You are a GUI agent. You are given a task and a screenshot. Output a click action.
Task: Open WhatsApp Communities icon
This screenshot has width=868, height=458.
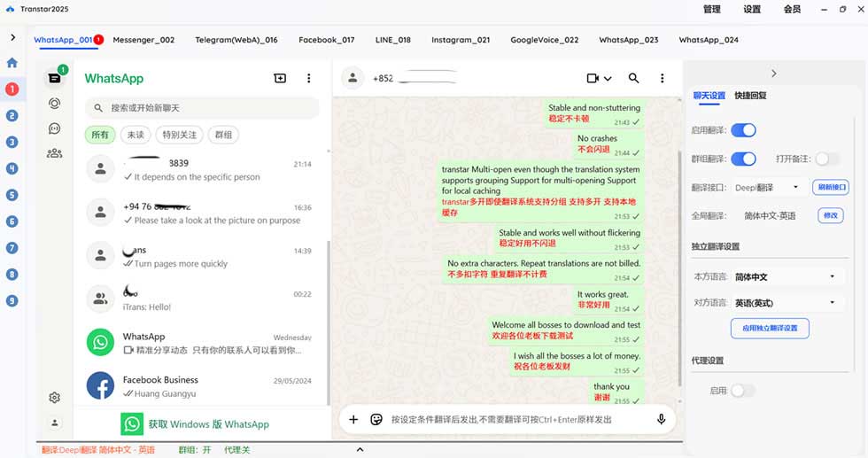55,152
